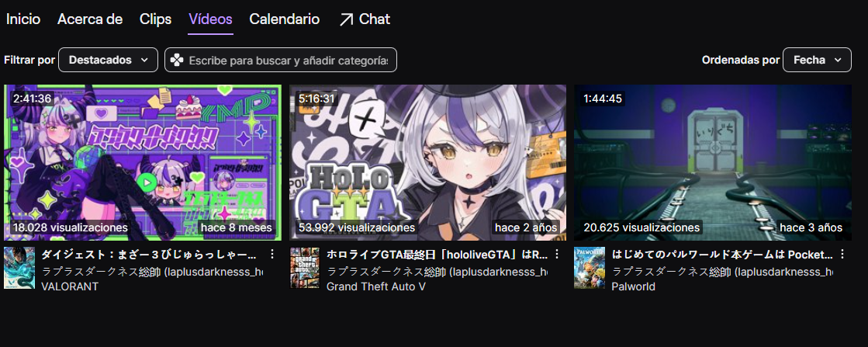Open options menu for the はじめてのパルワールド video
Viewport: 868px width, 347px height.
pyautogui.click(x=842, y=255)
